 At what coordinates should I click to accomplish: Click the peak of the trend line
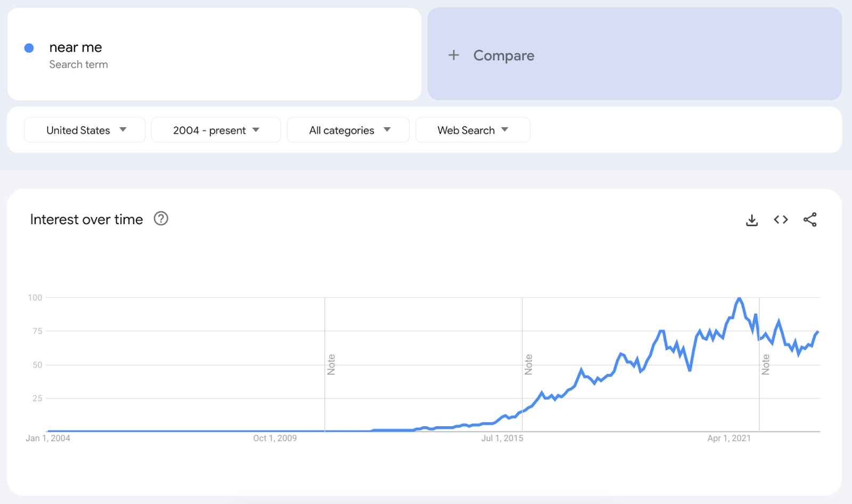pyautogui.click(x=739, y=299)
